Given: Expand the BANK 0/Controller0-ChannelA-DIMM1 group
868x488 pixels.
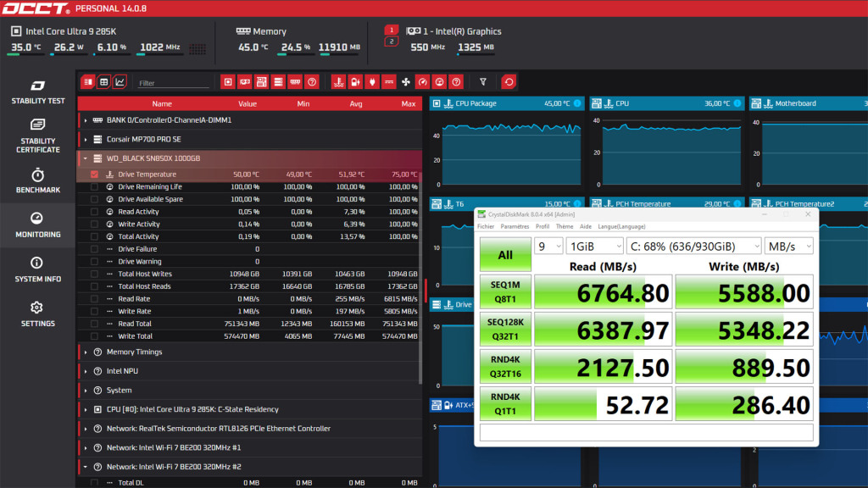Looking at the screenshot, I should click(x=86, y=120).
